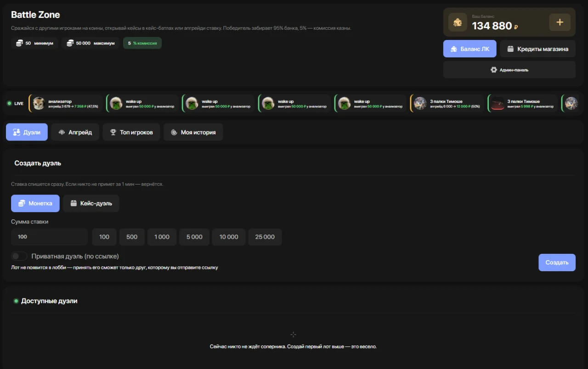This screenshot has height=369, width=588.
Task: Click the "Сейчас никто не ждёт соперника" message
Action: coord(293,347)
